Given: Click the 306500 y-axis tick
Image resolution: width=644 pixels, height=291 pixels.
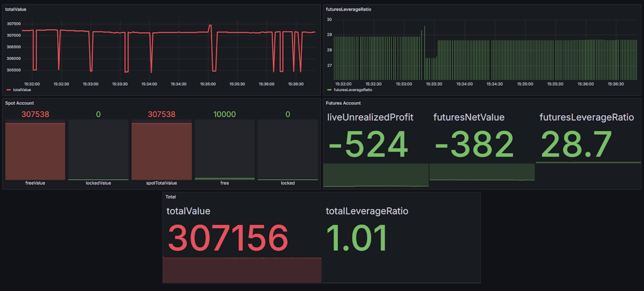Looking at the screenshot, I should 14,47.
